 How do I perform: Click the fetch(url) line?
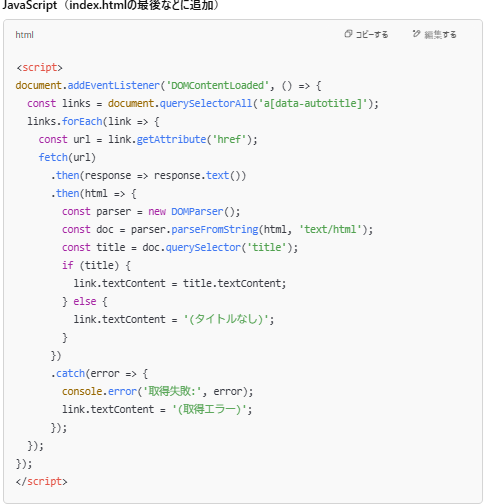[x=67, y=157]
